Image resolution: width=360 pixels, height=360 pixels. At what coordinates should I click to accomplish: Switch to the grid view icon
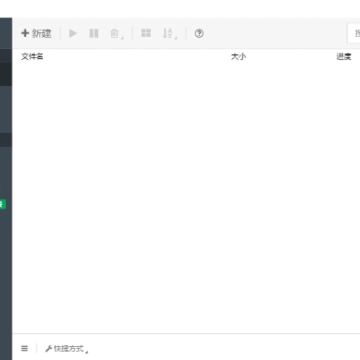146,33
